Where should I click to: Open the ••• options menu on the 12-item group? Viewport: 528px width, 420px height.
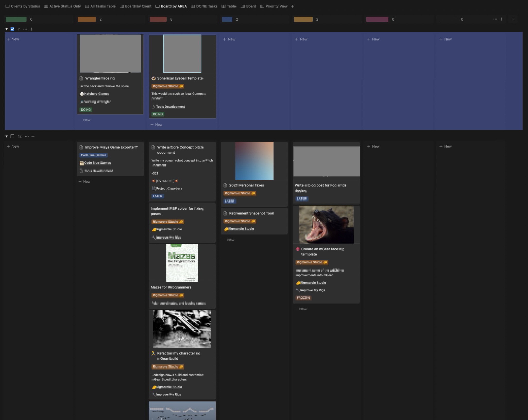(27, 136)
